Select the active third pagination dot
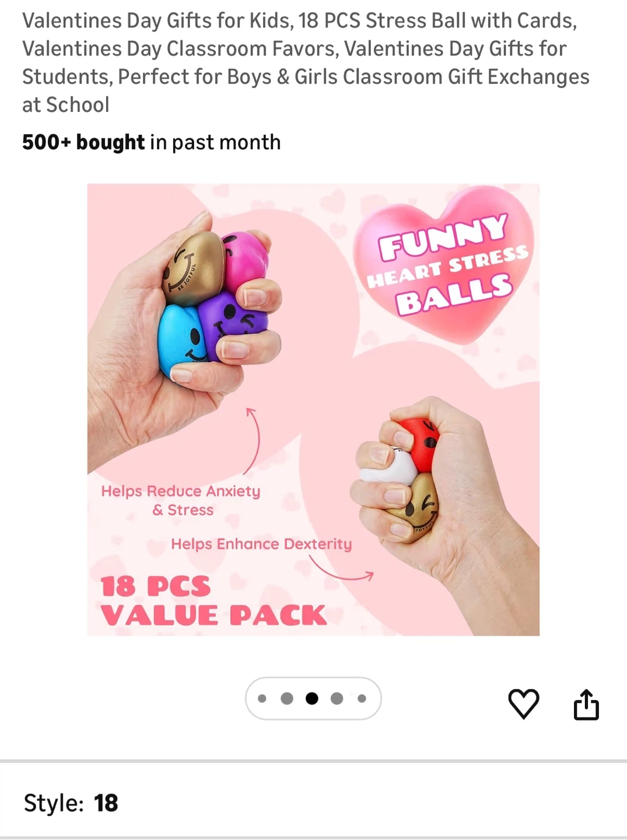Screen dimensions: 627x840 pos(312,698)
